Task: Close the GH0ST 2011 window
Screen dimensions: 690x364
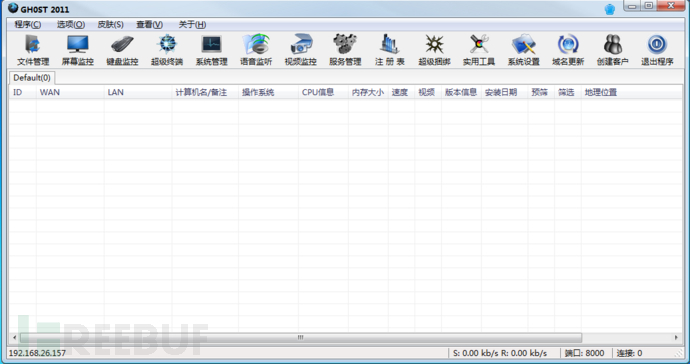Action: tap(671, 6)
